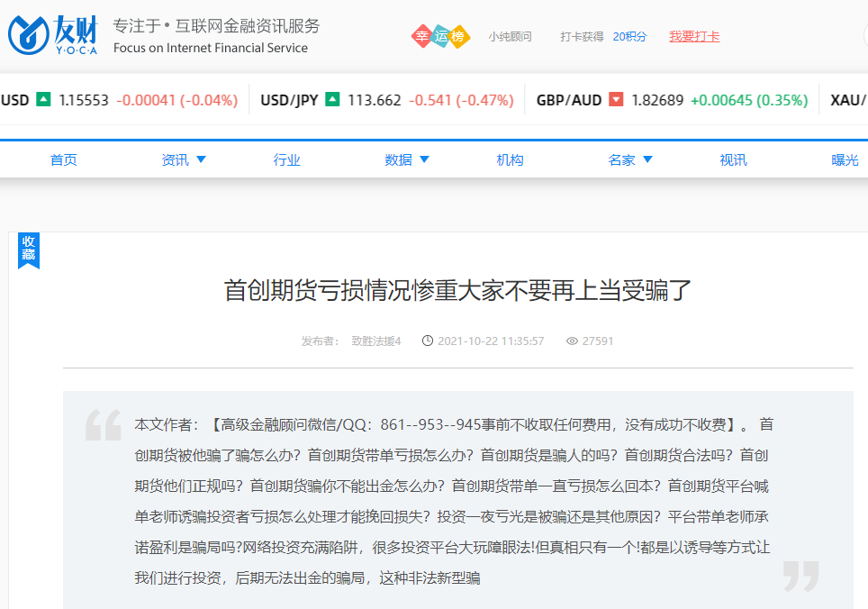Open the 视讯 video menu item
Image resolution: width=868 pixels, height=609 pixels.
[x=734, y=160]
